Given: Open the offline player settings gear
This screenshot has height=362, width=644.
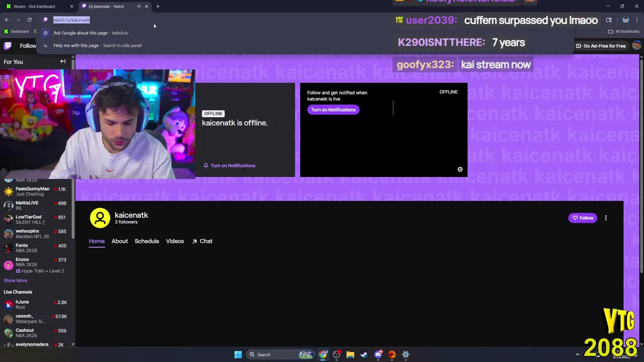Looking at the screenshot, I should pos(460,169).
